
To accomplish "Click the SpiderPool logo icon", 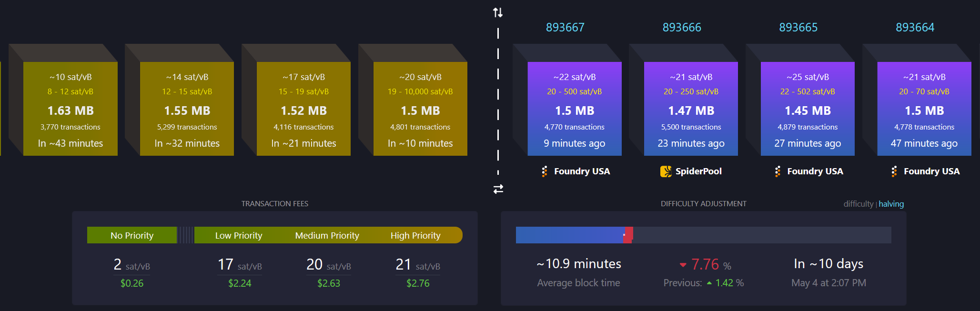I will click(x=666, y=171).
